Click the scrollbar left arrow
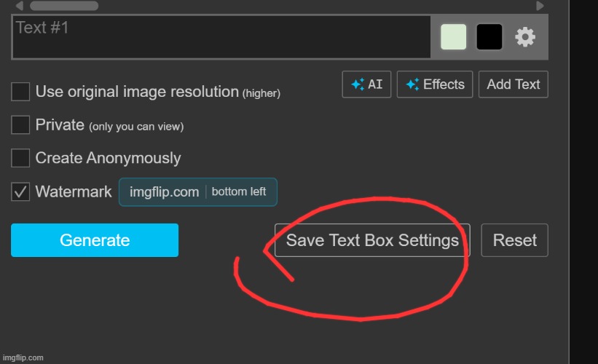Screen dimensions: 598x364 (x=19, y=6)
